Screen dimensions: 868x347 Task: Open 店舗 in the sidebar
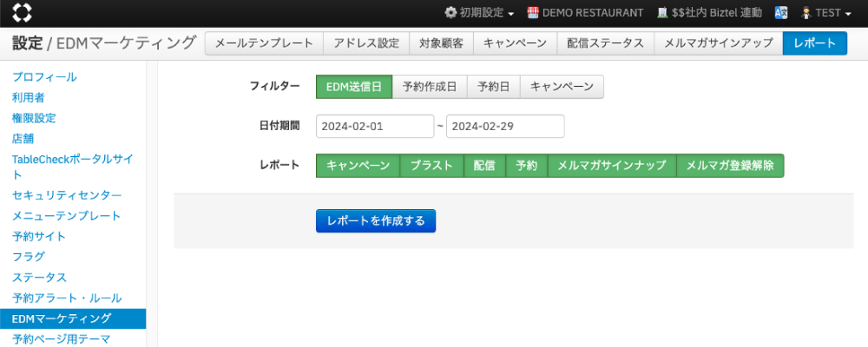[x=23, y=138]
